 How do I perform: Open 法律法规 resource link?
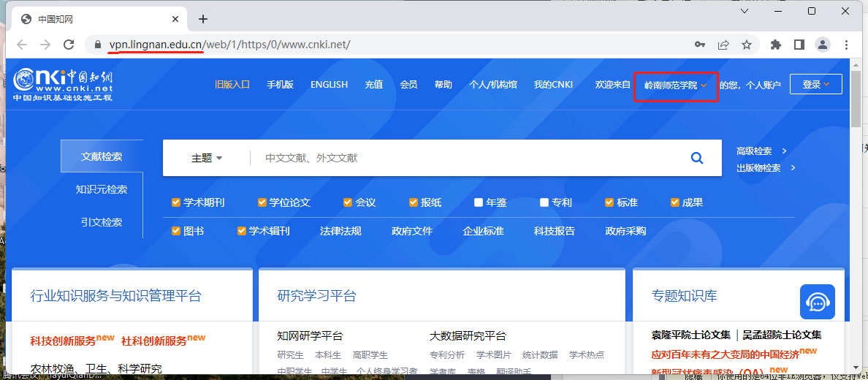point(340,231)
